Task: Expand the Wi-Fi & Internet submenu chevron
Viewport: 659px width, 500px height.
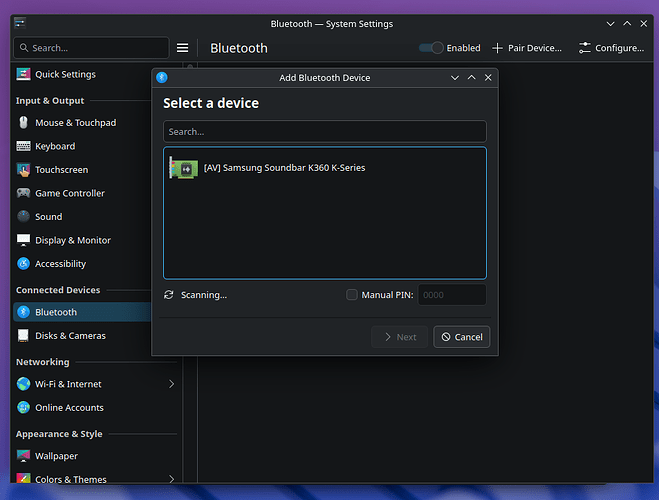Action: [x=171, y=384]
